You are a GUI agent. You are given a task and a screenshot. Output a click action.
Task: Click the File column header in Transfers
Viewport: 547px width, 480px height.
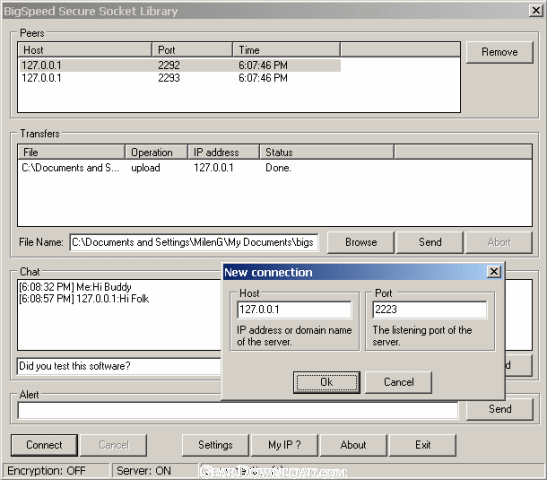(71, 152)
